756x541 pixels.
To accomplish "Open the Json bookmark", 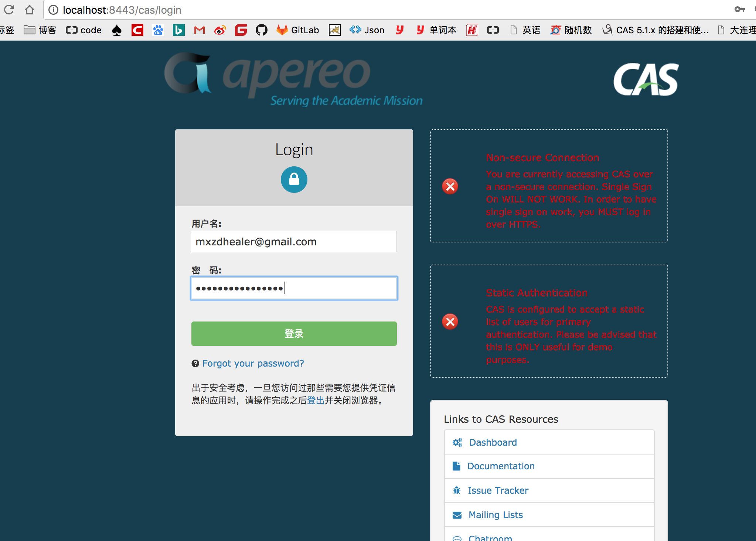I will tap(367, 30).
